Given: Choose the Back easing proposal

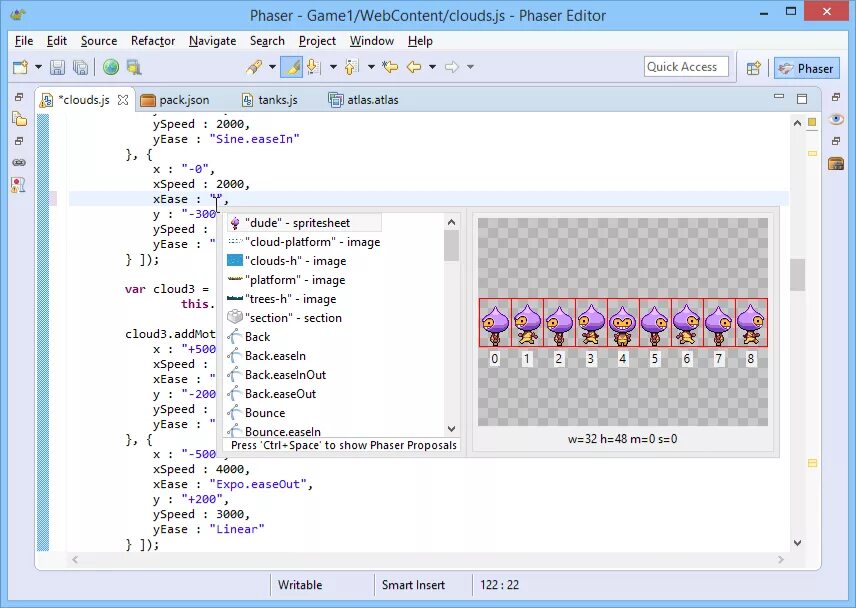Looking at the screenshot, I should pyautogui.click(x=249, y=337).
